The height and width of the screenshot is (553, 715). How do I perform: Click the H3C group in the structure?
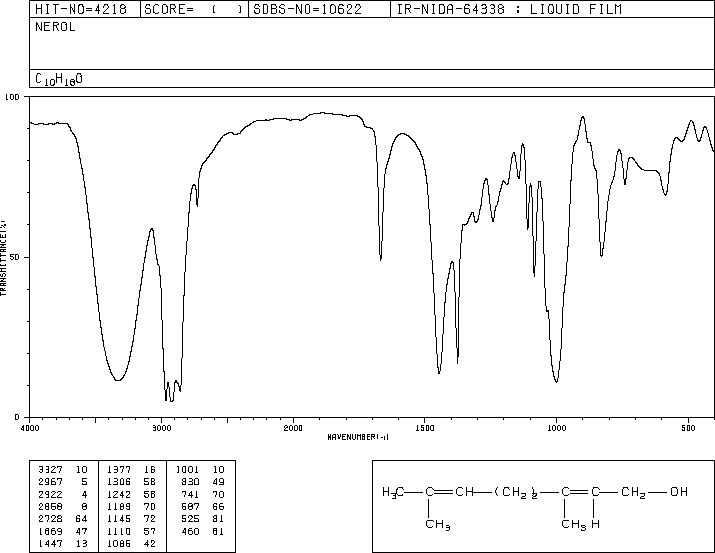pyautogui.click(x=393, y=492)
